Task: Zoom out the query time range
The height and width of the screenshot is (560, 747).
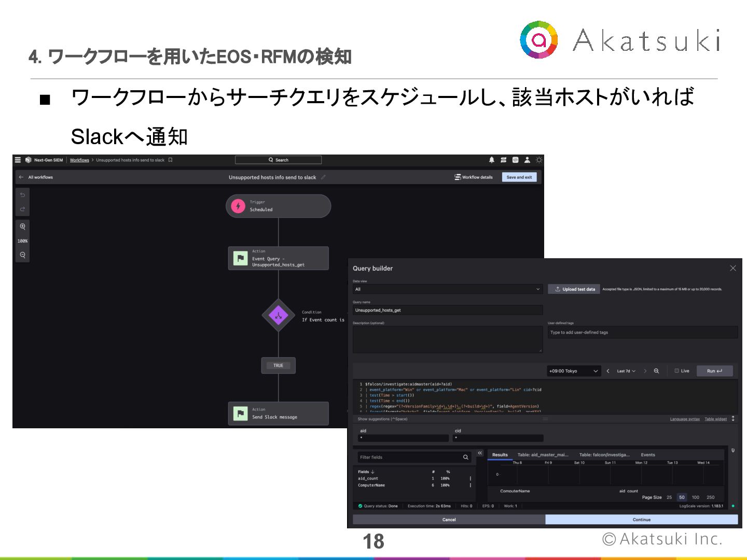Action: coord(656,371)
